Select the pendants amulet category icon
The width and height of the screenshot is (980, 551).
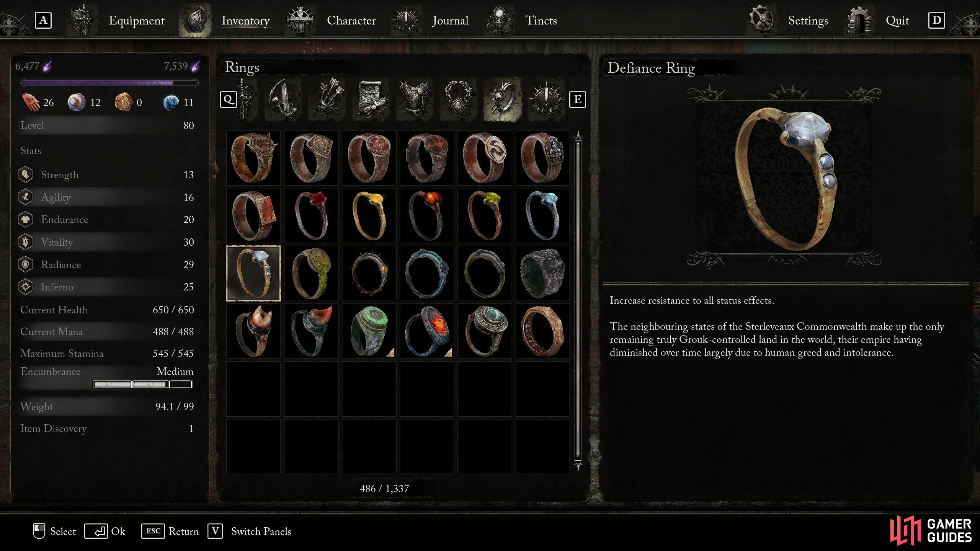tap(458, 99)
